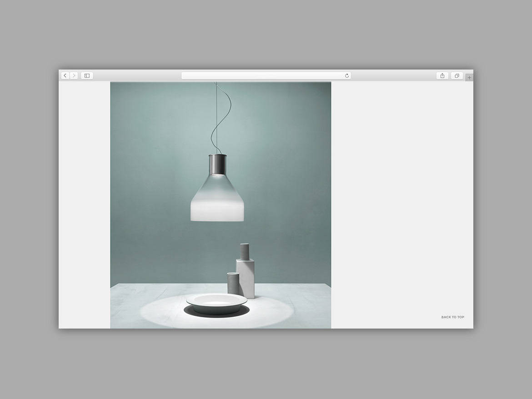Reload the page using the refresh icon

(347, 75)
